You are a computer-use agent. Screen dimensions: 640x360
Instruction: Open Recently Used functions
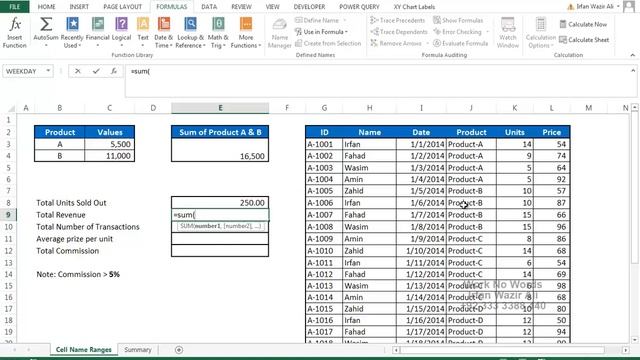(72, 33)
